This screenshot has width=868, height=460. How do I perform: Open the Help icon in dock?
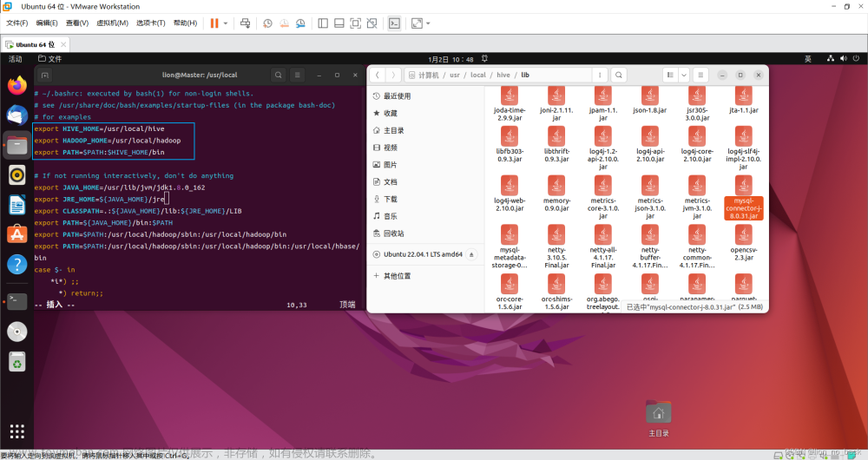pos(17,265)
